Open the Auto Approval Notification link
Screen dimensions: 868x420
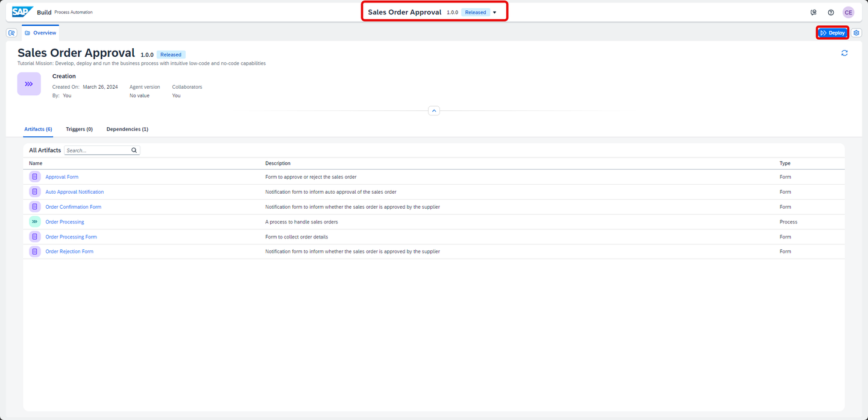pos(75,192)
